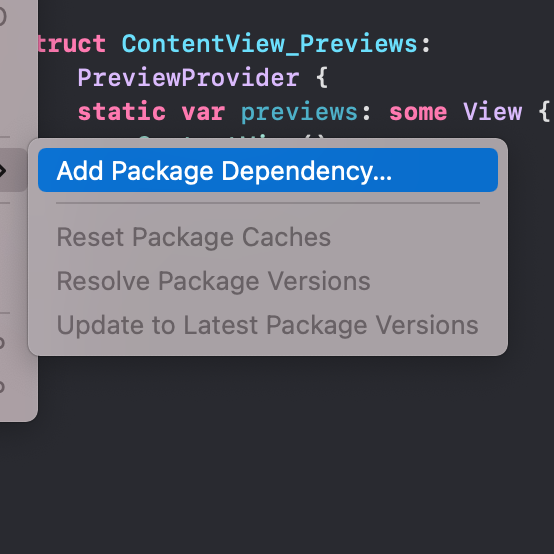Screen dimensions: 554x554
Task: Click the struct keyword in code editor
Action: coord(72,44)
